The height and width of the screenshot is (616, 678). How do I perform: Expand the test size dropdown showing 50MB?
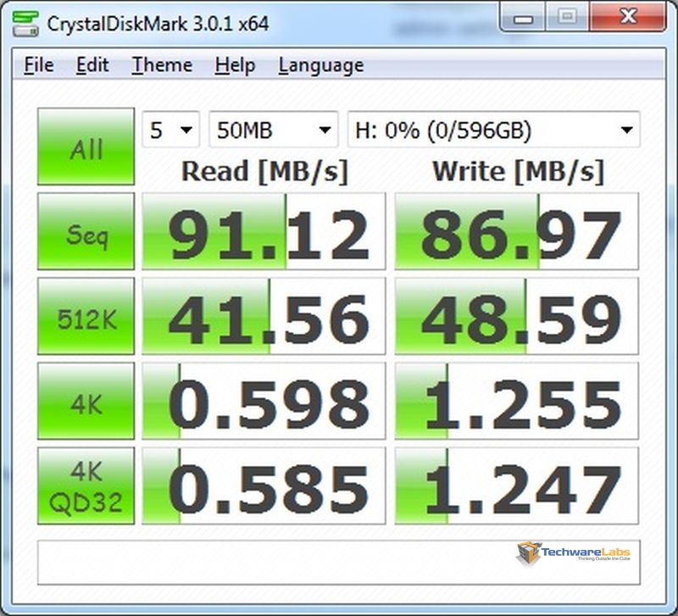click(x=273, y=130)
